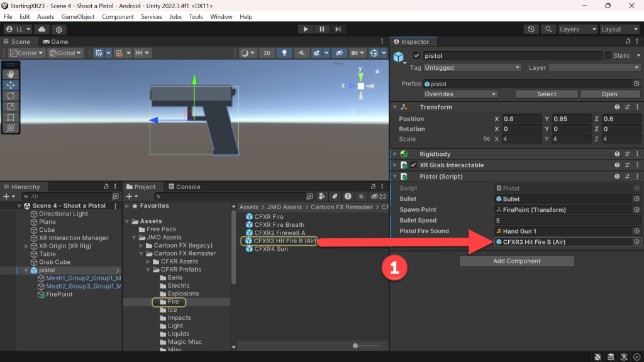Toggle scene audio mute
The width and height of the screenshot is (644, 362).
point(301,53)
